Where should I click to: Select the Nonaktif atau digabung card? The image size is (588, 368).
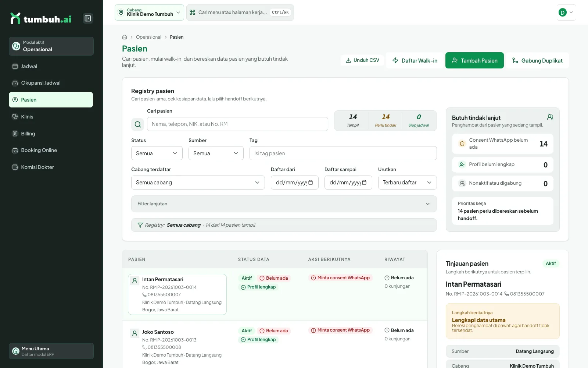503,183
